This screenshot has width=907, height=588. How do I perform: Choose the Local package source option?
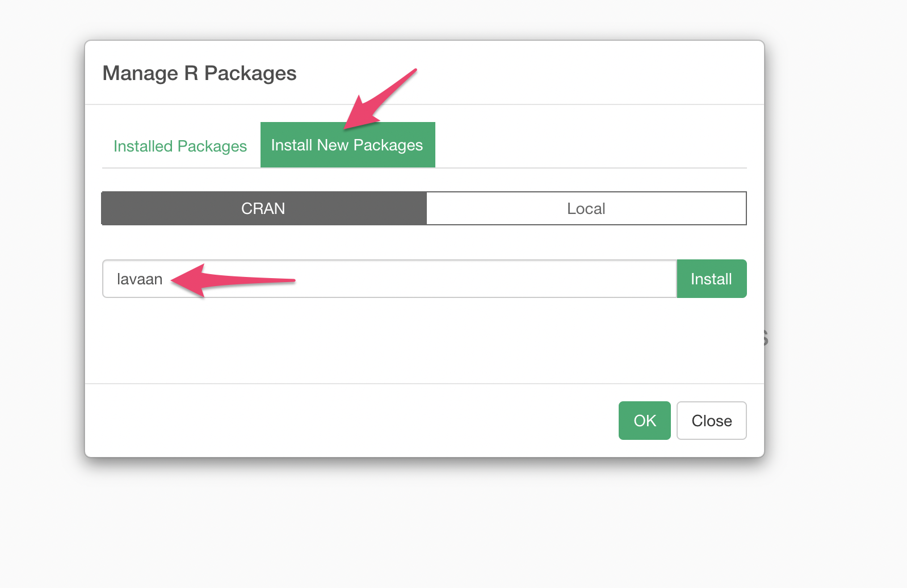tap(586, 208)
